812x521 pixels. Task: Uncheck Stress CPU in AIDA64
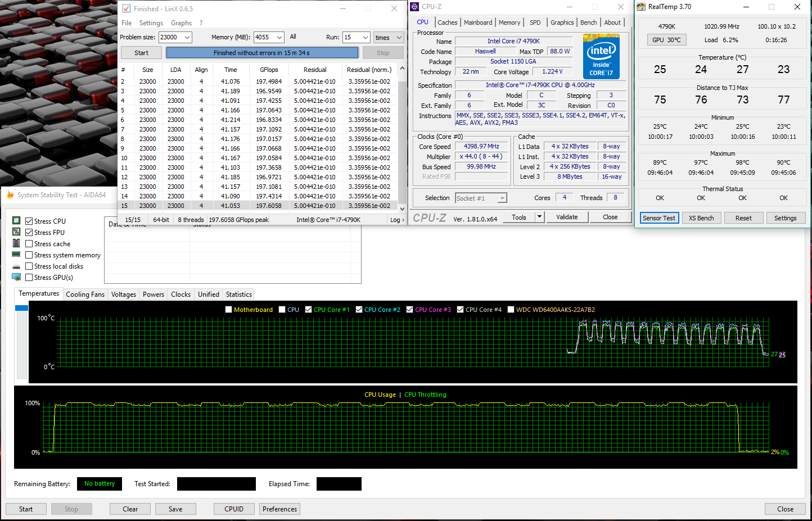29,221
